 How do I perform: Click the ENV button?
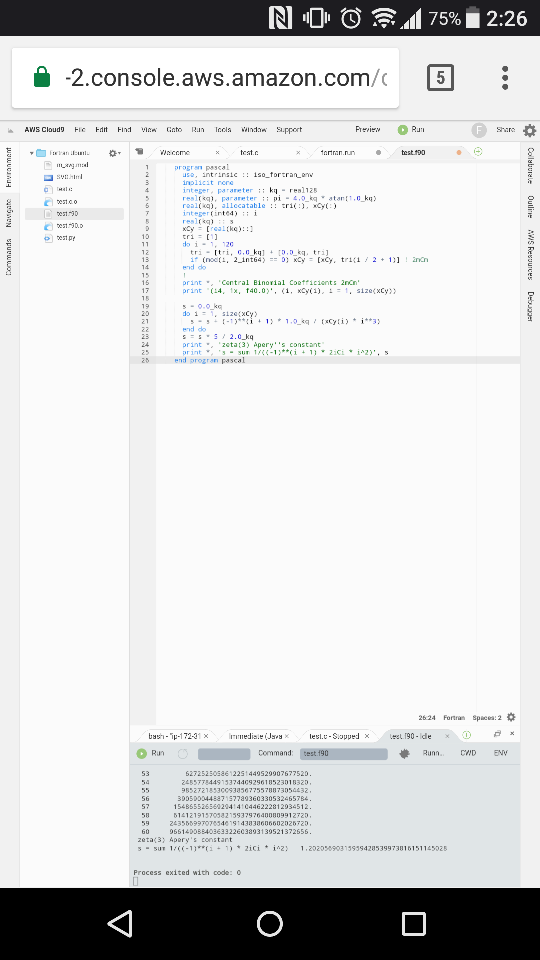pos(500,754)
